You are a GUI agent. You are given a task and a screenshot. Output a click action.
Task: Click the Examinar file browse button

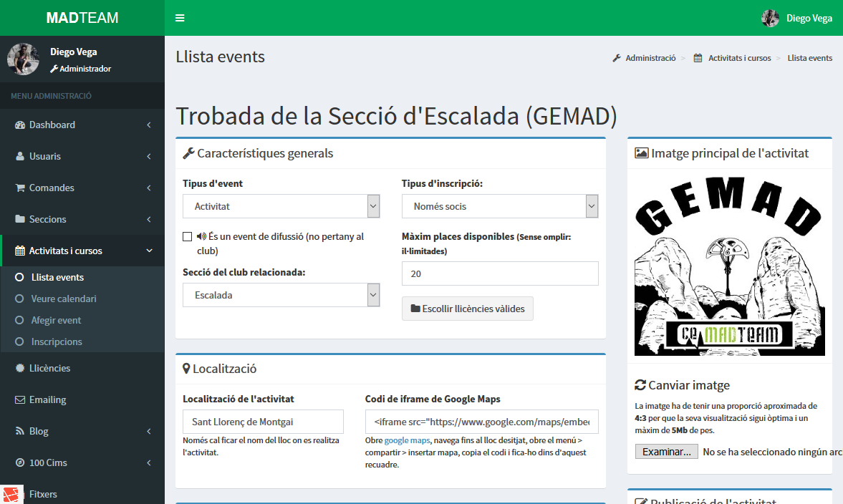pyautogui.click(x=667, y=451)
